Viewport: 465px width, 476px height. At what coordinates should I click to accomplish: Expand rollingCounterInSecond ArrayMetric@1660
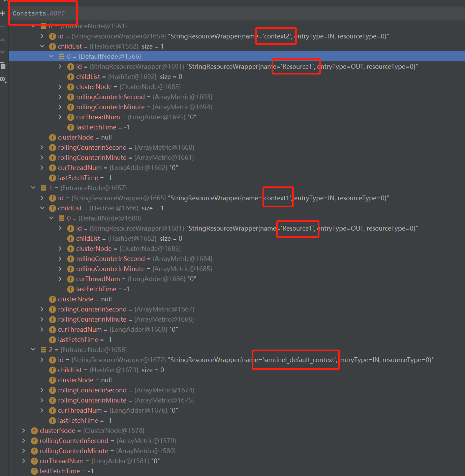[x=42, y=147]
